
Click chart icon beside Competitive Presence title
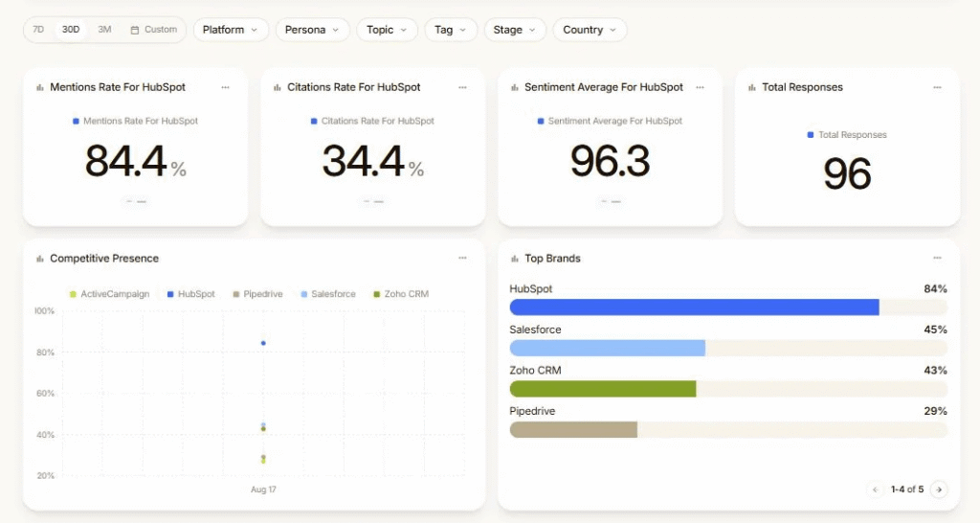click(40, 259)
